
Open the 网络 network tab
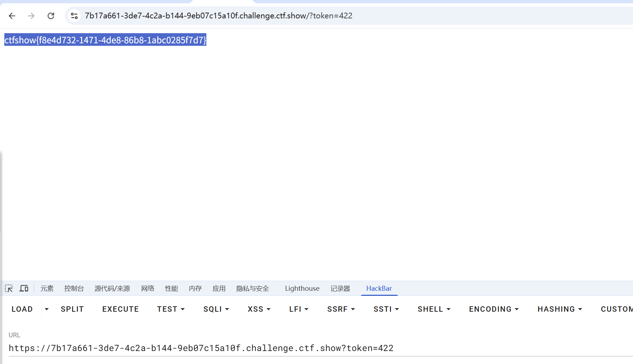pos(148,288)
